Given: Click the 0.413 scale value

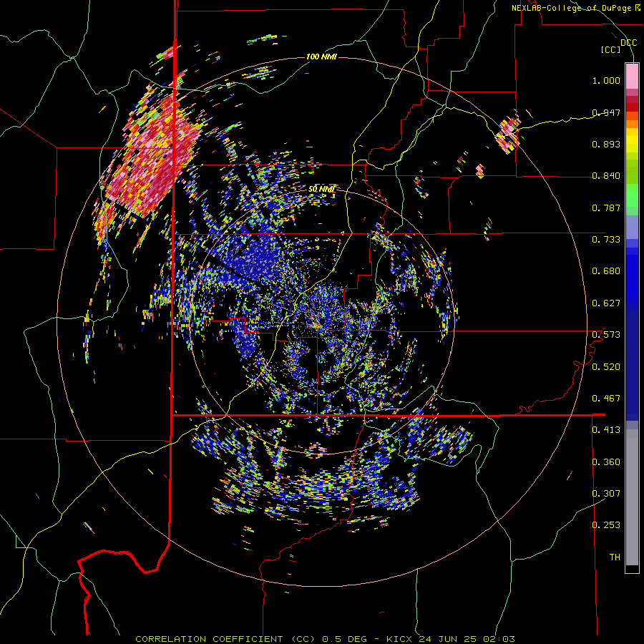Looking at the screenshot, I should click(606, 430).
